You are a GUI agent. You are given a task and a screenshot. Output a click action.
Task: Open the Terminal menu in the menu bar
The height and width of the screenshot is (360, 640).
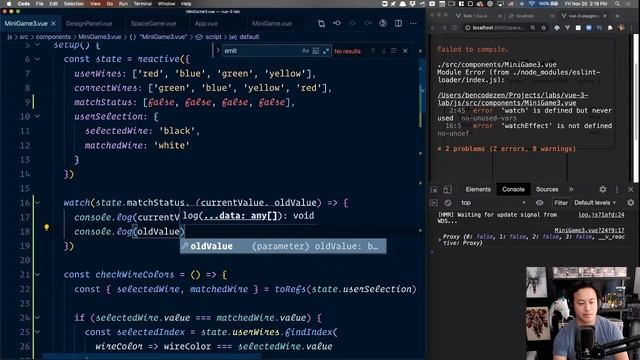(142, 4)
